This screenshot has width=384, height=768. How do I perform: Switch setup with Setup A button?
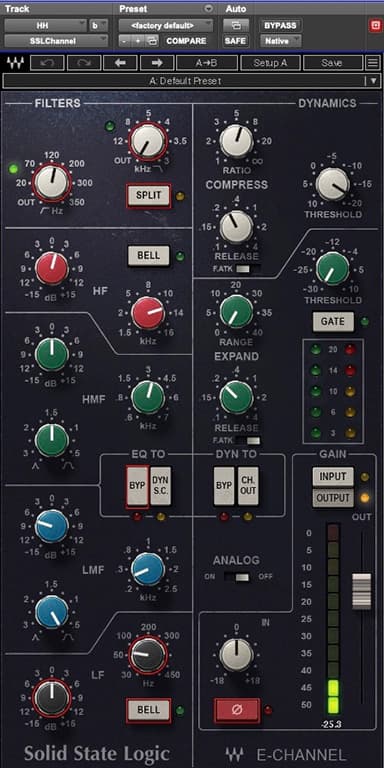pos(270,63)
